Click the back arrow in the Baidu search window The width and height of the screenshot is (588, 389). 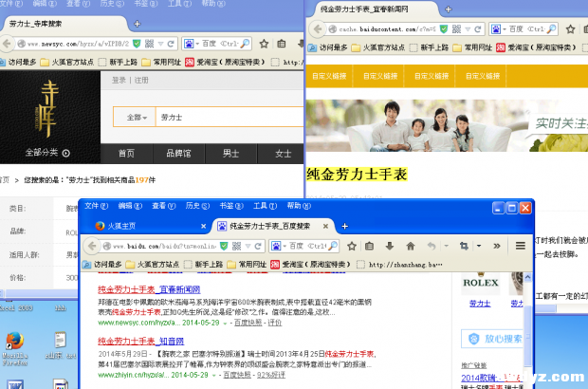tap(91, 246)
